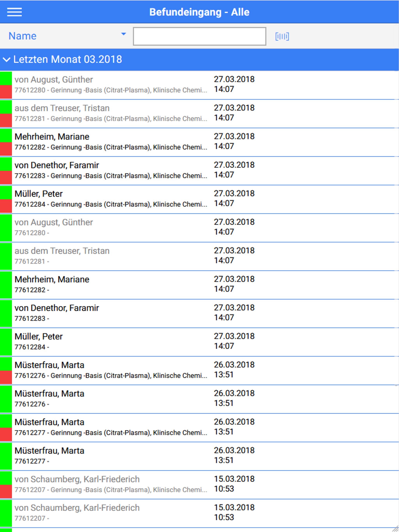The height and width of the screenshot is (532, 399).
Task: Open Müller, Peter entry 77612284 without details
Action: pos(199,342)
